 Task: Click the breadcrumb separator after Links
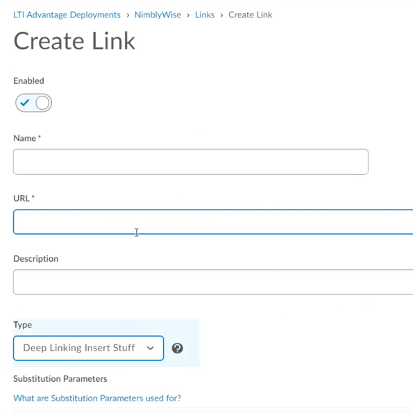pos(222,15)
